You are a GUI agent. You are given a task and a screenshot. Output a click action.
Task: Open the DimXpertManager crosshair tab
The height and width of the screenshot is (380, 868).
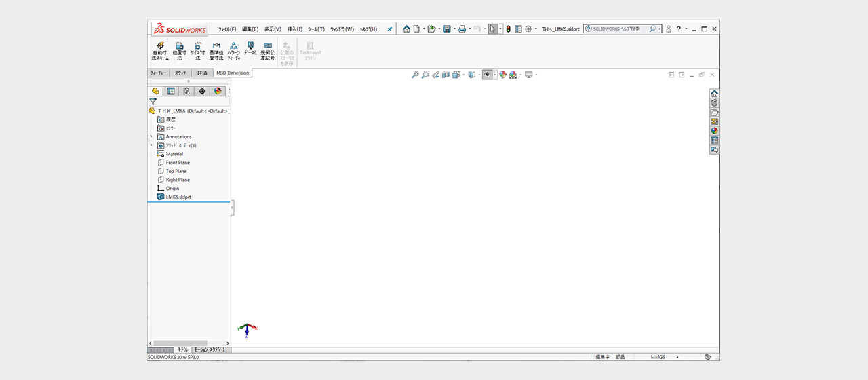(x=202, y=91)
